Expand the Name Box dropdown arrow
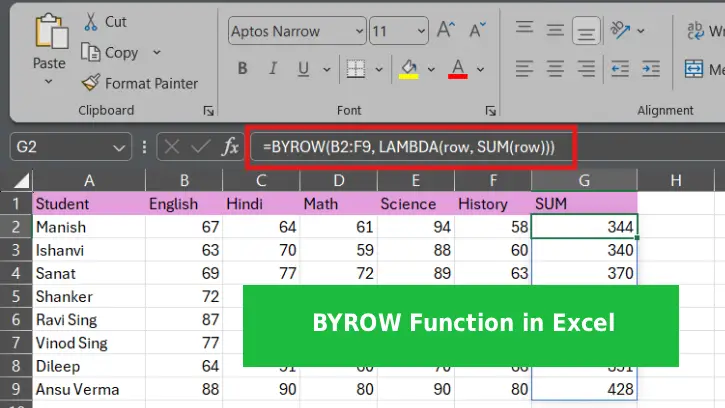This screenshot has height=408, width=725. pos(119,148)
